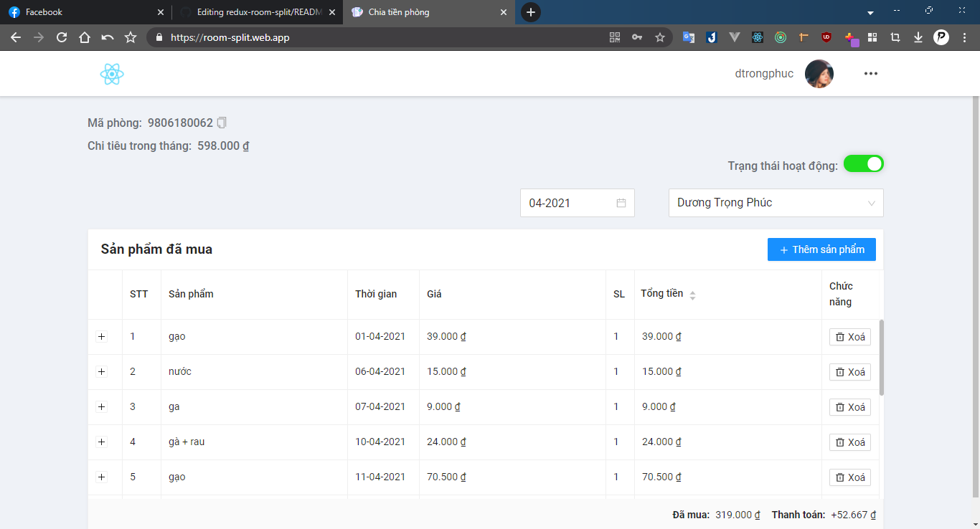980x529 pixels.
Task: Click the dtrongphuc username
Action: point(764,73)
